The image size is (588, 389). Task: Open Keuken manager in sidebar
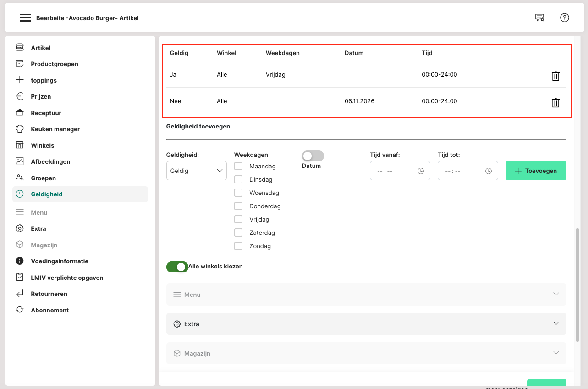[55, 129]
